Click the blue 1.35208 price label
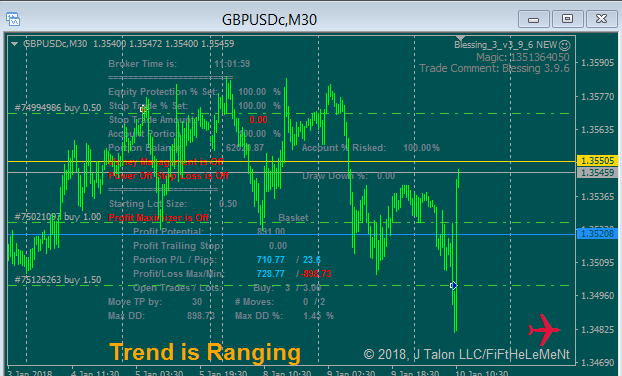Viewport: 622px width, 376px height. [598, 234]
